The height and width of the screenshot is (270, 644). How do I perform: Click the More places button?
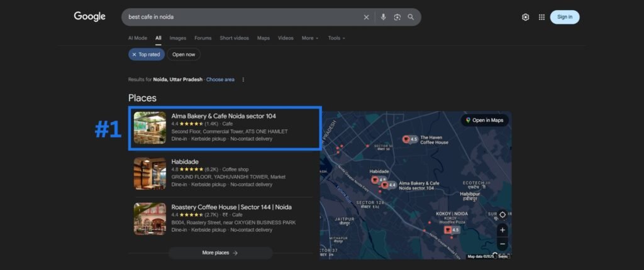coord(220,253)
